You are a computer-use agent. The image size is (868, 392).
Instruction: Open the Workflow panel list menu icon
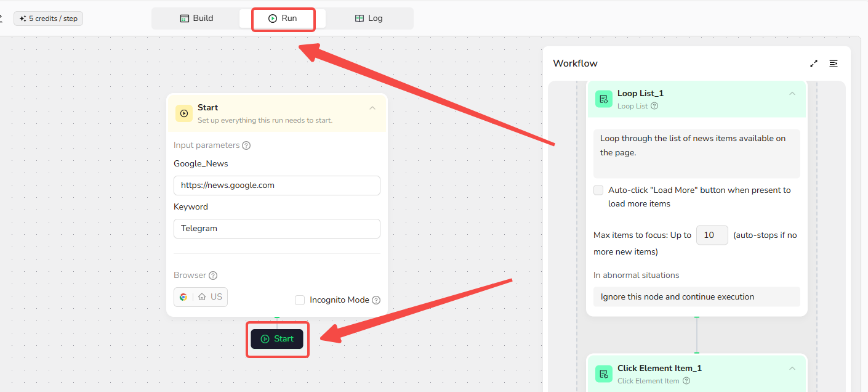tap(834, 63)
